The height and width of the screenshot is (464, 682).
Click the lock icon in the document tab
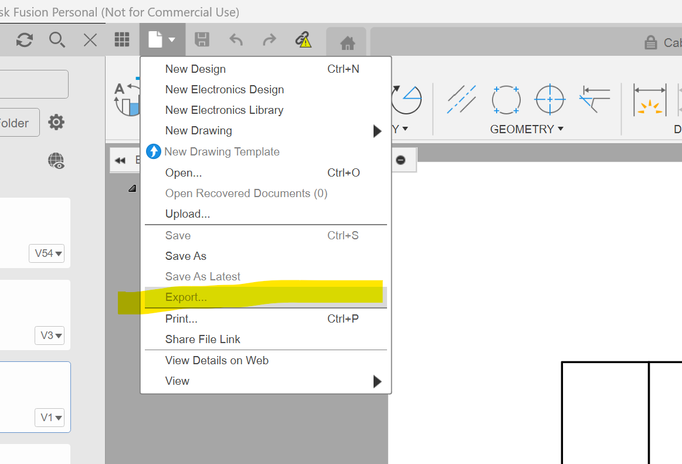(x=651, y=43)
